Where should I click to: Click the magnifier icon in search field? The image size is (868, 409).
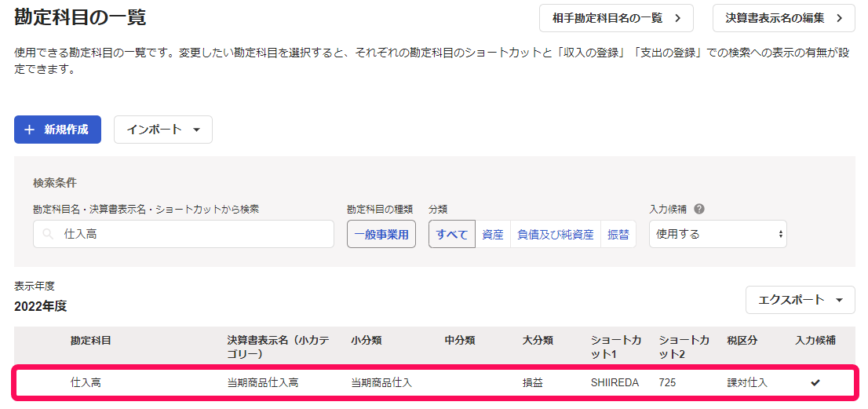click(x=48, y=234)
